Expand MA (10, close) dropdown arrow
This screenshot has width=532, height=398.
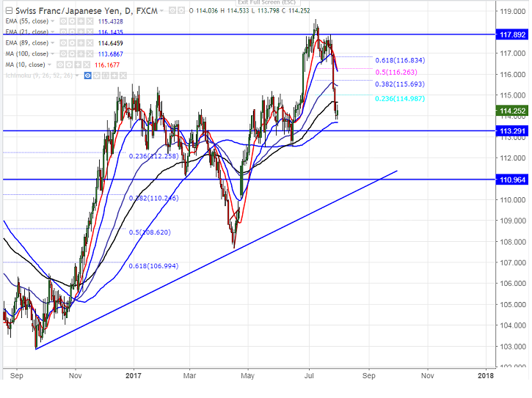(50, 65)
